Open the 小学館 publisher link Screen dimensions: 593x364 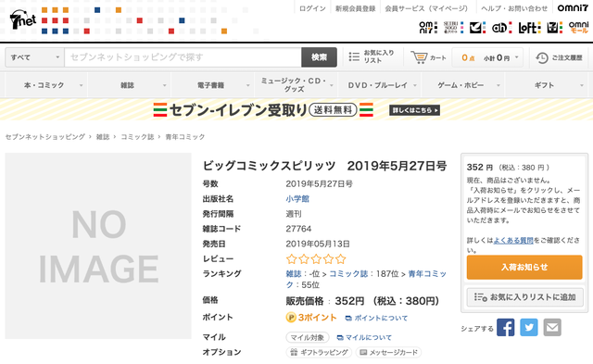tap(297, 199)
